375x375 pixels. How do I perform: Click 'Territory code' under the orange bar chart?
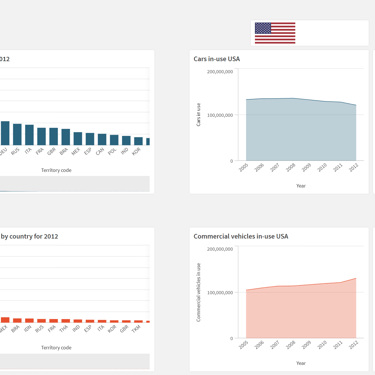[x=56, y=348]
